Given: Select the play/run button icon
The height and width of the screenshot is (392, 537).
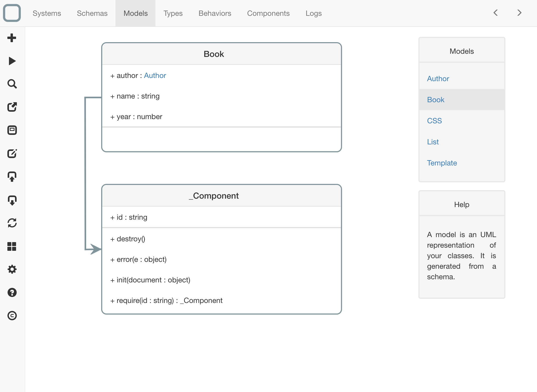Looking at the screenshot, I should coord(12,61).
